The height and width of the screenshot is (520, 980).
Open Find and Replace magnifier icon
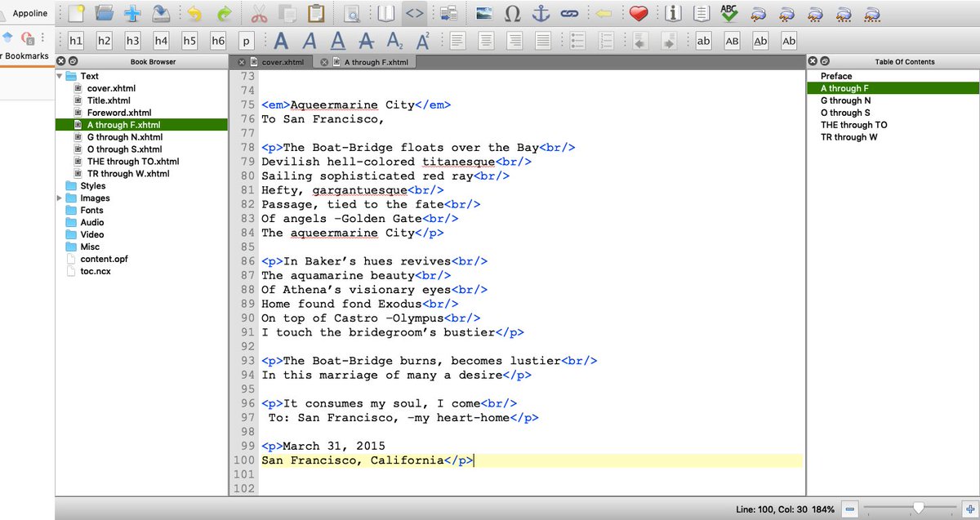point(352,13)
